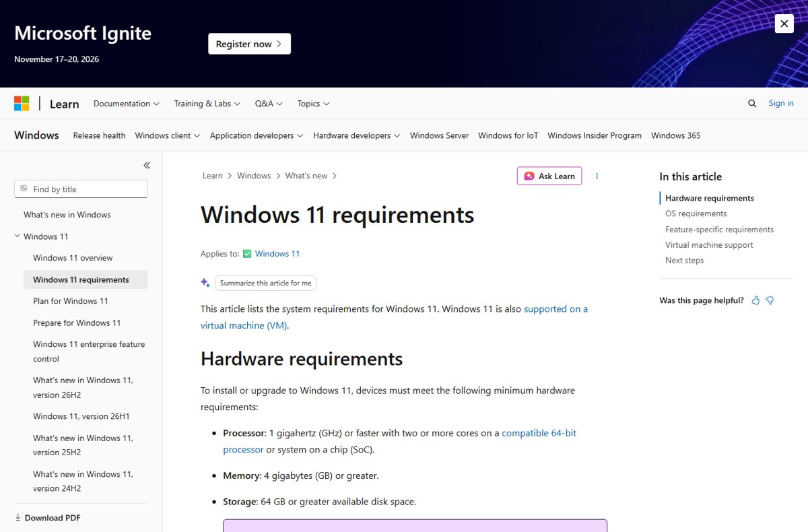The height and width of the screenshot is (532, 808).
Task: Open Windows 11 overview in sidebar
Action: (73, 258)
